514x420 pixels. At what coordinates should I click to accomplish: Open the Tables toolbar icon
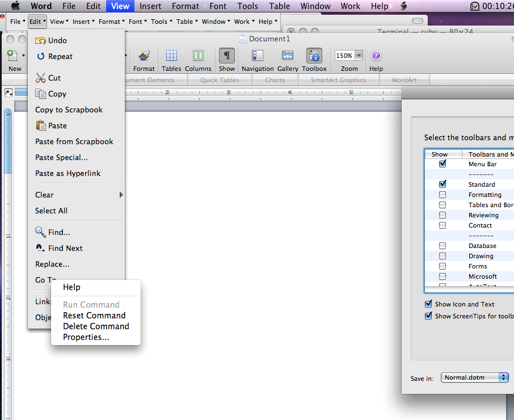171,56
